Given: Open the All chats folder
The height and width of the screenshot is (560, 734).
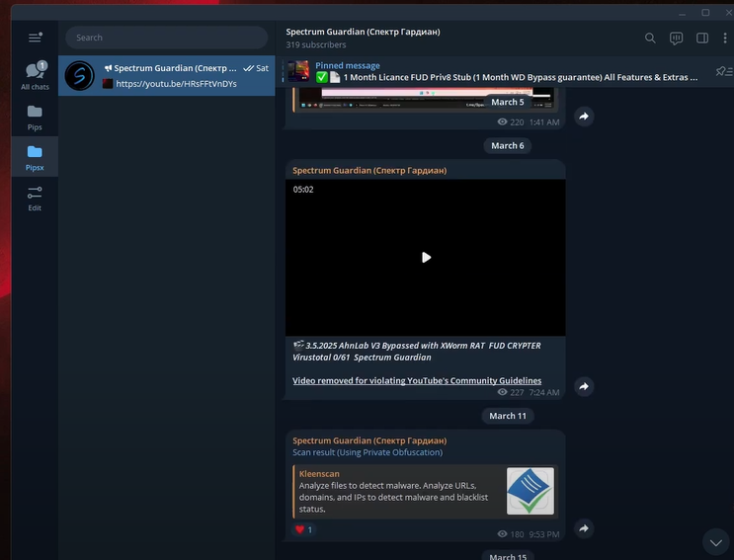Looking at the screenshot, I should coord(35,76).
